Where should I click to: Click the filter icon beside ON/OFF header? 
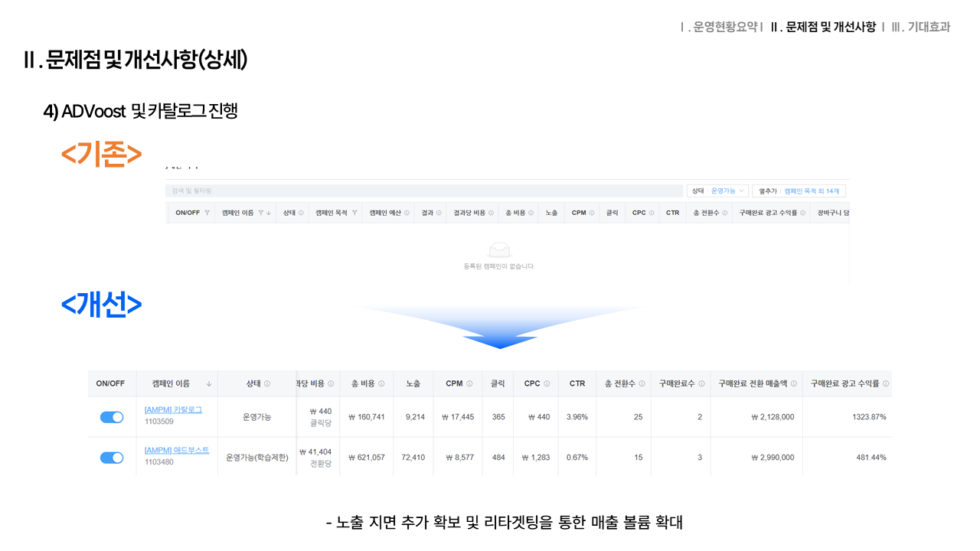click(207, 213)
